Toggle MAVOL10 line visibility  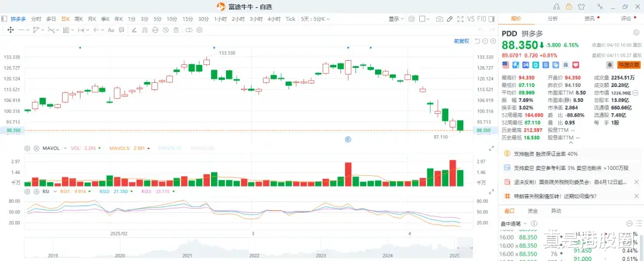tap(170, 148)
